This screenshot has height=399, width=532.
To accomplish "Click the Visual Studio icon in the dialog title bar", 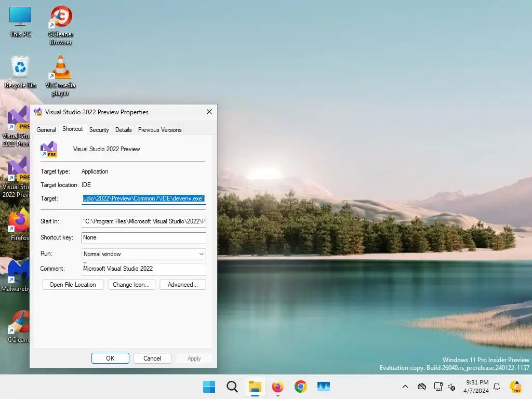I will [37, 112].
